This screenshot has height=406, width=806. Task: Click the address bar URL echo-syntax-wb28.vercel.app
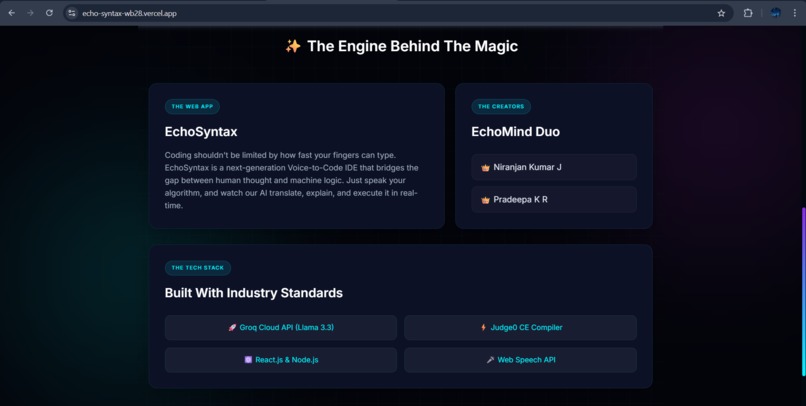coord(130,13)
